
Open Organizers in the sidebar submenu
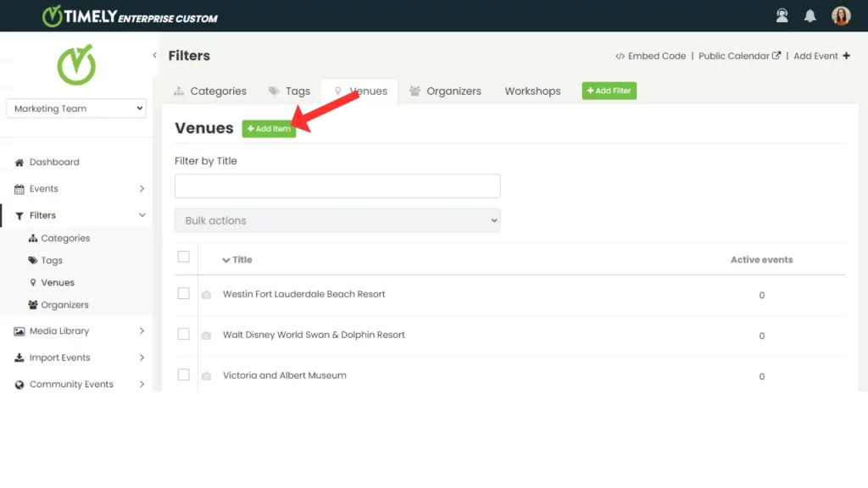[x=64, y=305]
